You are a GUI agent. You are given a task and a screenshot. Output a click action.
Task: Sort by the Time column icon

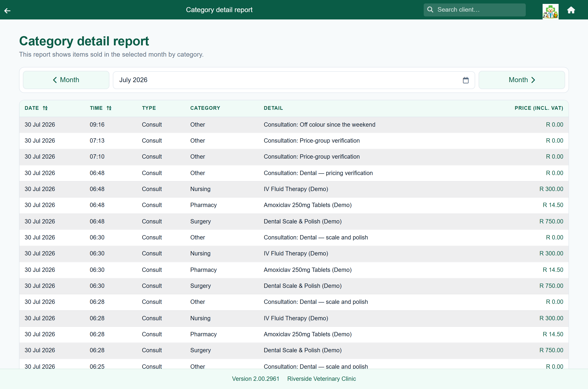click(109, 108)
